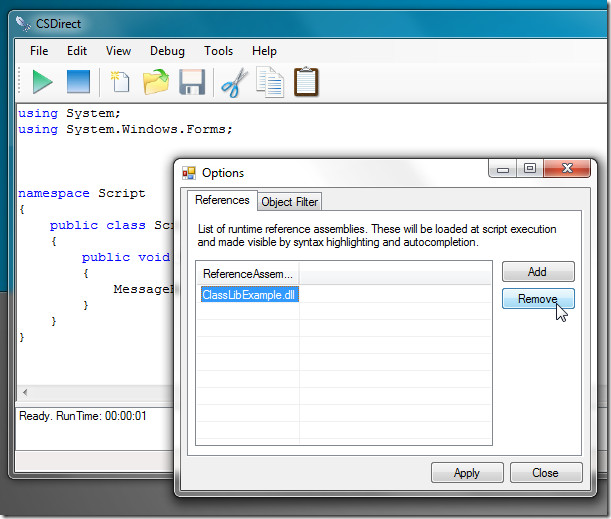Apply the options changes

467,473
